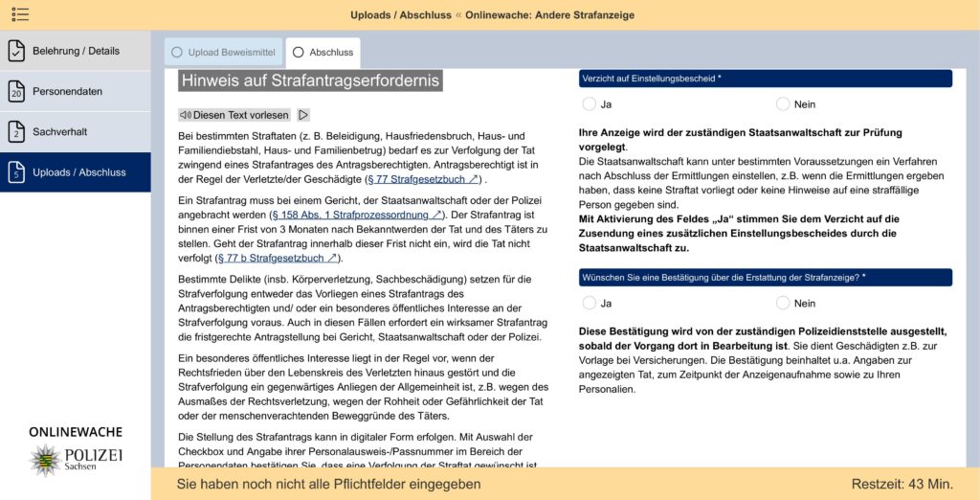This screenshot has height=500, width=980.
Task: Open the § 77 Strafgesetzbuch link
Action: click(422, 180)
